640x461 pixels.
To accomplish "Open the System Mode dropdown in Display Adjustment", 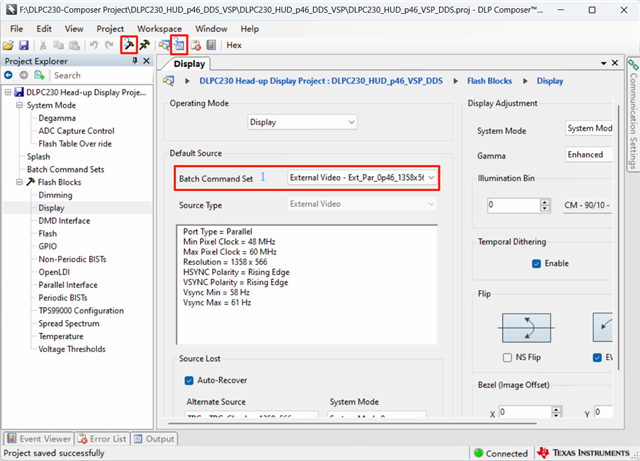I will tap(589, 129).
